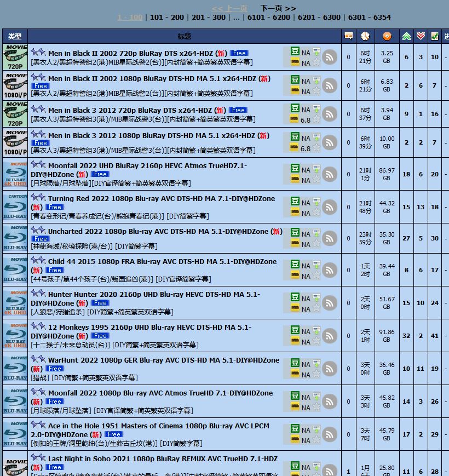Open the Douban icon for Moonfall 2022 1080p
The height and width of the screenshot is (476, 449).
coord(295,396)
